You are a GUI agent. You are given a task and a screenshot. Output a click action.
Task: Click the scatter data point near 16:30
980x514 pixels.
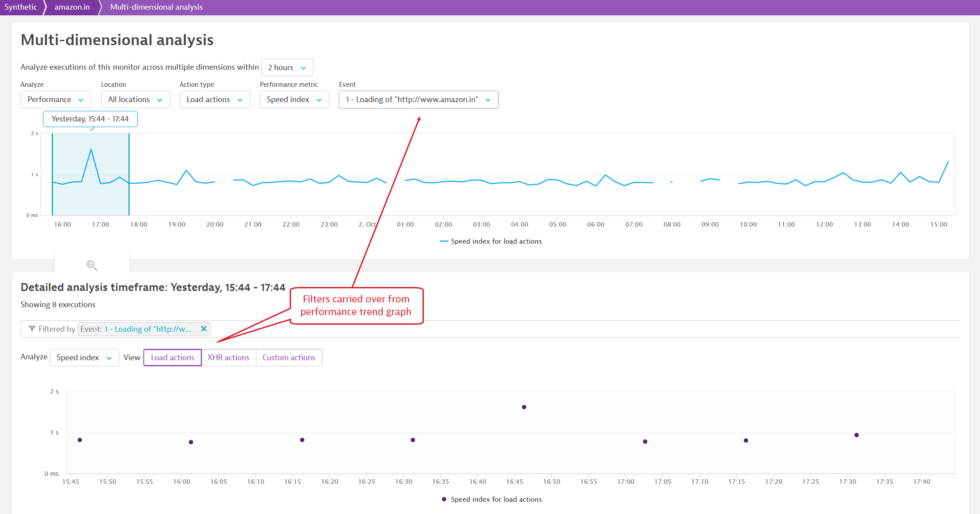click(x=413, y=440)
